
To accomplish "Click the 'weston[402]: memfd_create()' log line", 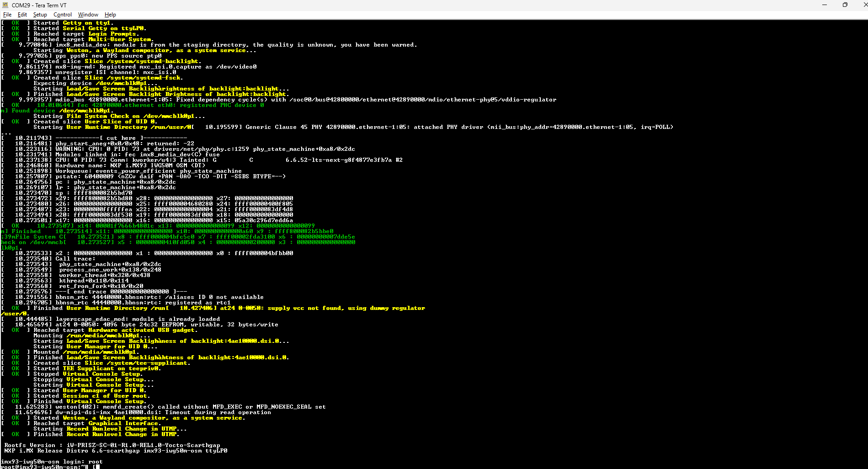I will coord(163,407).
